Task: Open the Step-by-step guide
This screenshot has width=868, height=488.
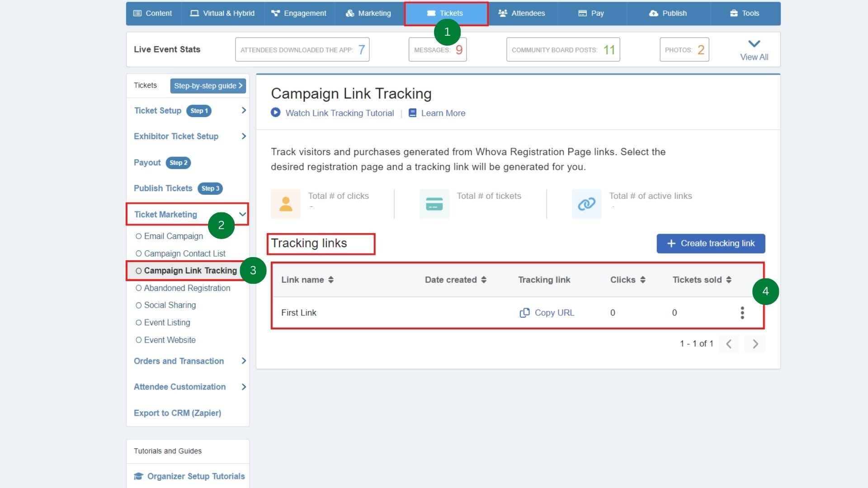Action: click(208, 85)
